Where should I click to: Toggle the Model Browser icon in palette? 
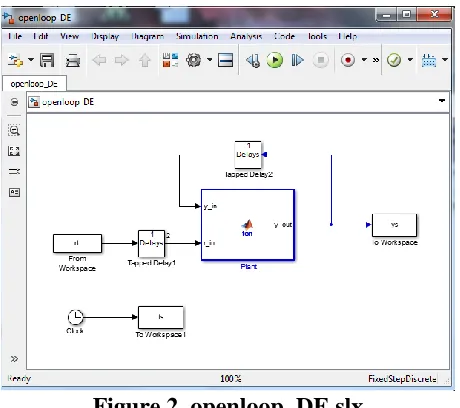(14, 102)
